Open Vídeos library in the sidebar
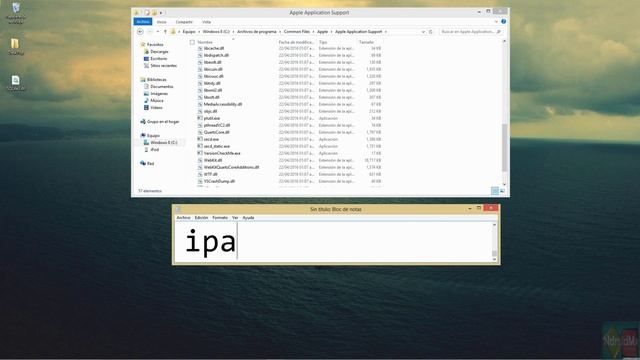The height and width of the screenshot is (360, 640). coord(153,107)
